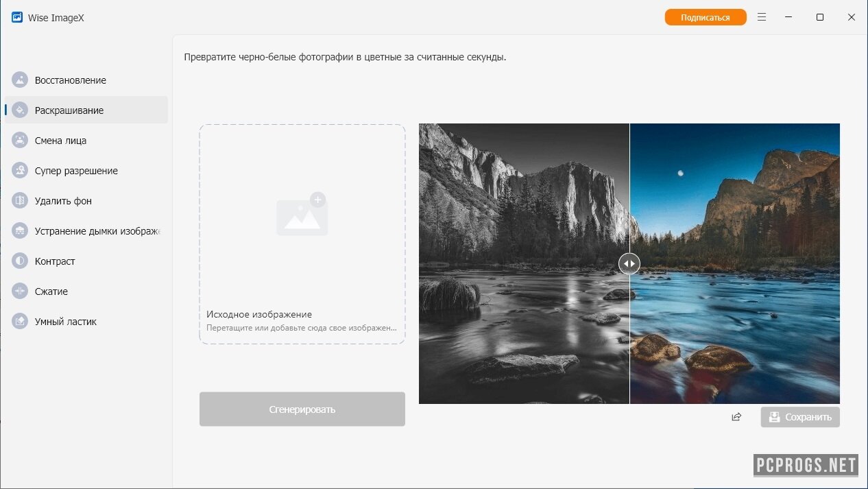Click the Смена лица face icon
This screenshot has height=489, width=868.
coord(20,141)
